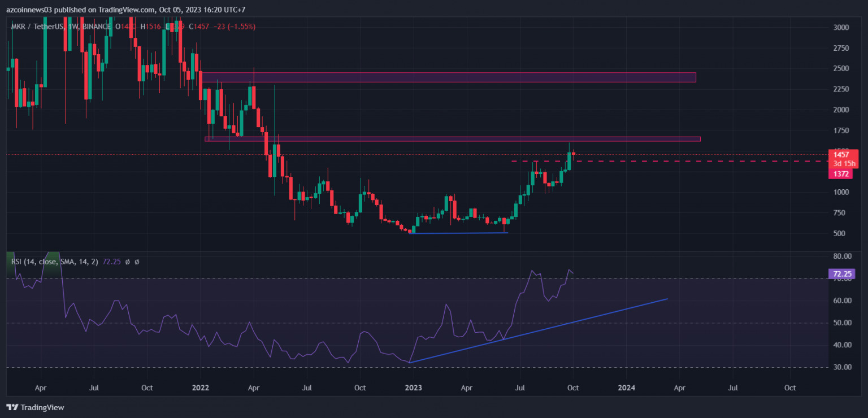The image size is (868, 418).
Task: Click the MKR / TetherUS symbol title
Action: tap(37, 27)
